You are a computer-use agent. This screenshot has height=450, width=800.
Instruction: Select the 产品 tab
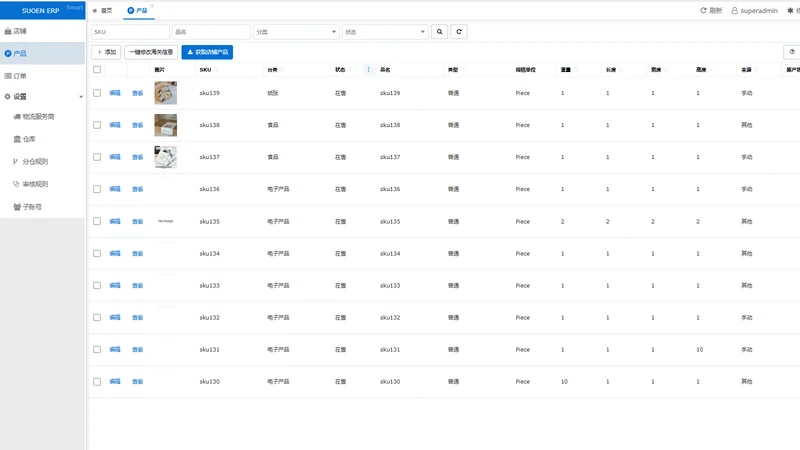[x=137, y=10]
